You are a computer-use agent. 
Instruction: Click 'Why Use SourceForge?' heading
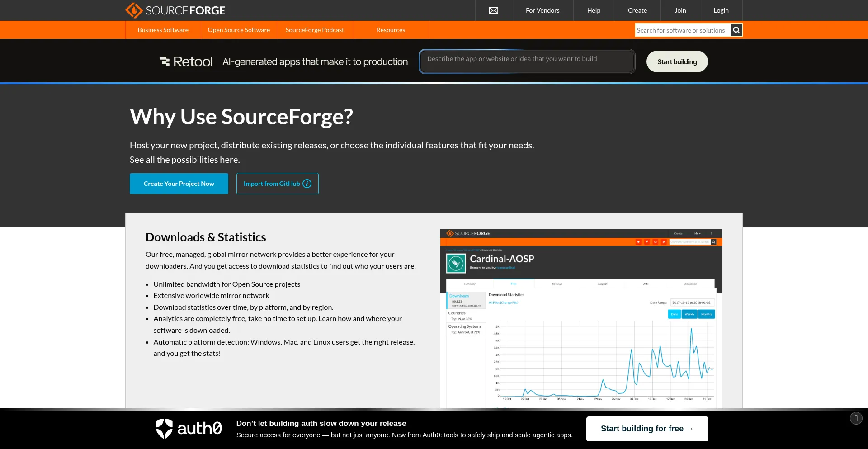[241, 117]
